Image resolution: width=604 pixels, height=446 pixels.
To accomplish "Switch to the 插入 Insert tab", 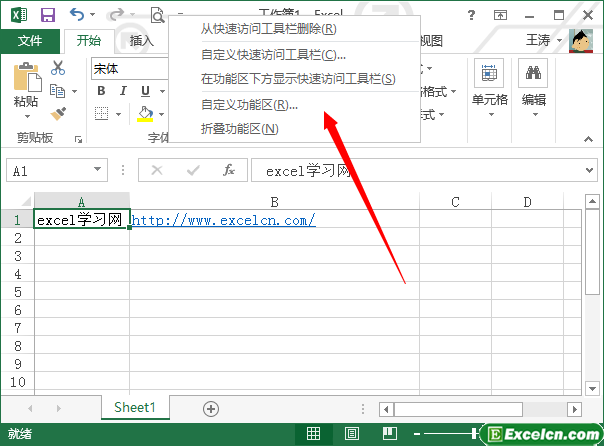I will tap(141, 40).
